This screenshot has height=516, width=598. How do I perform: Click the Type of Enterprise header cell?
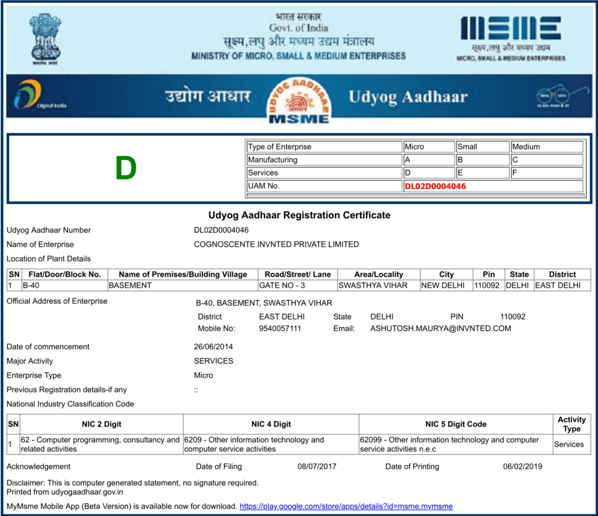tap(325, 147)
